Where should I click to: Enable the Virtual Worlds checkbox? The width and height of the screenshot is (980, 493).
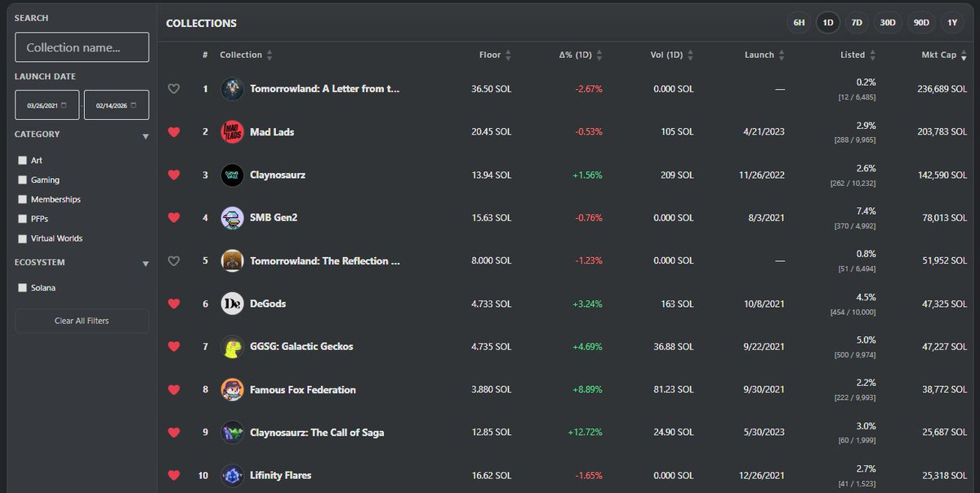click(23, 239)
